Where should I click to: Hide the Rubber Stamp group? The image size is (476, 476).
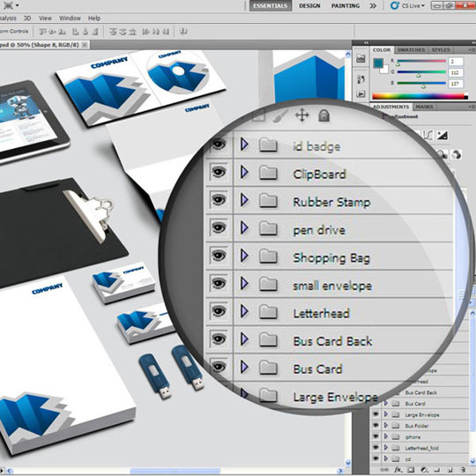[219, 200]
